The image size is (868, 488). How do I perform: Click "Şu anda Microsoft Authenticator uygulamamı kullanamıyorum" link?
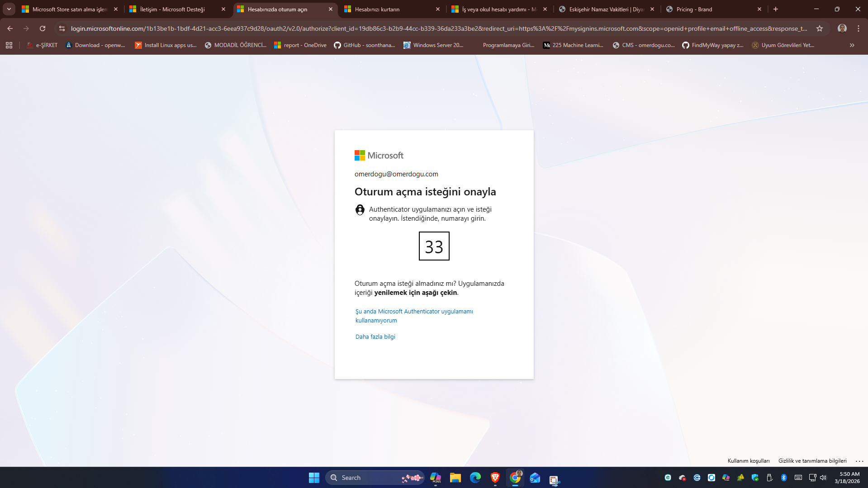coord(414,316)
